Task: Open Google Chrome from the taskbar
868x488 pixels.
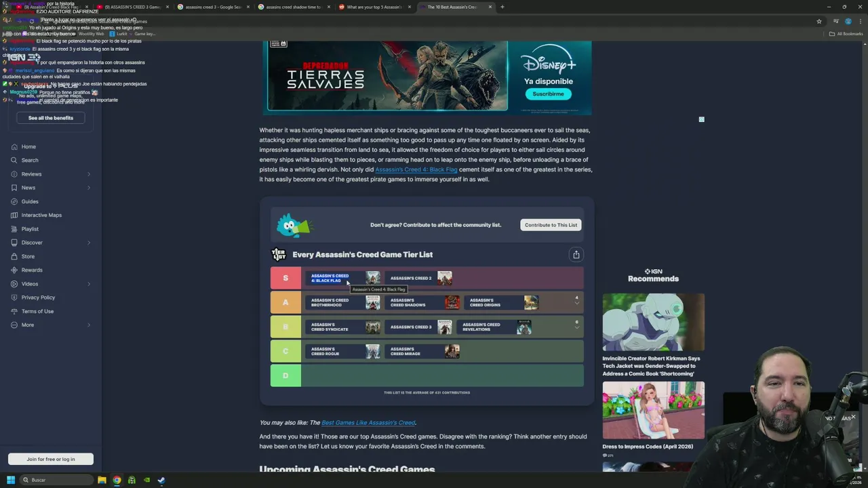Action: click(117, 480)
